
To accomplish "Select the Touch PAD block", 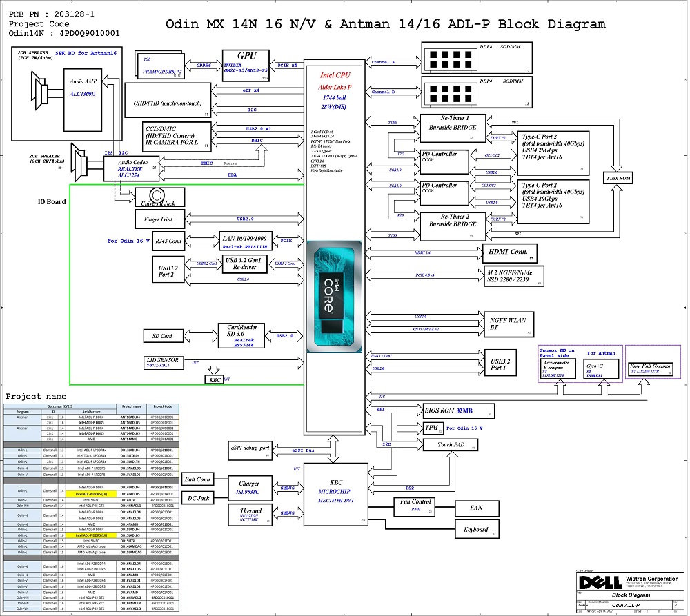I will (451, 445).
